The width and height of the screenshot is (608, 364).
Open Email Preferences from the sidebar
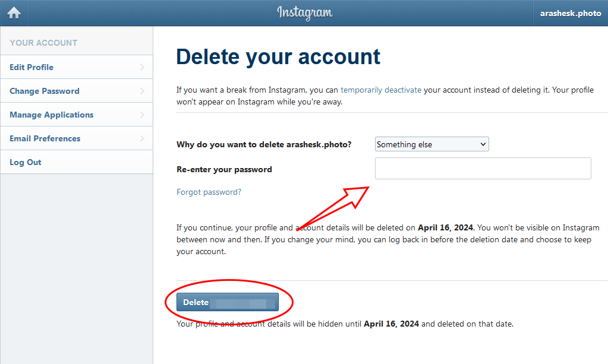point(45,138)
